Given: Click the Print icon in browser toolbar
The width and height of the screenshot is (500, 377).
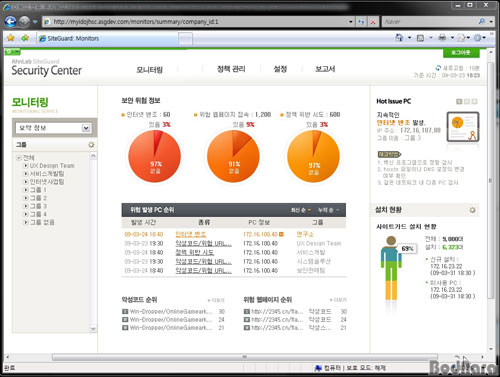Looking at the screenshot, I should click(442, 38).
